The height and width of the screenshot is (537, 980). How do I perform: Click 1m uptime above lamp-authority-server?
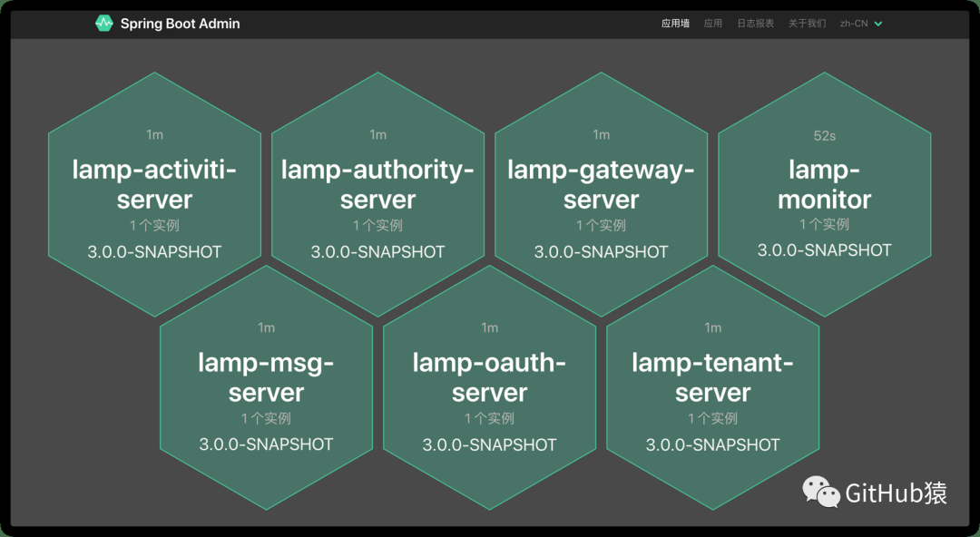pos(378,135)
